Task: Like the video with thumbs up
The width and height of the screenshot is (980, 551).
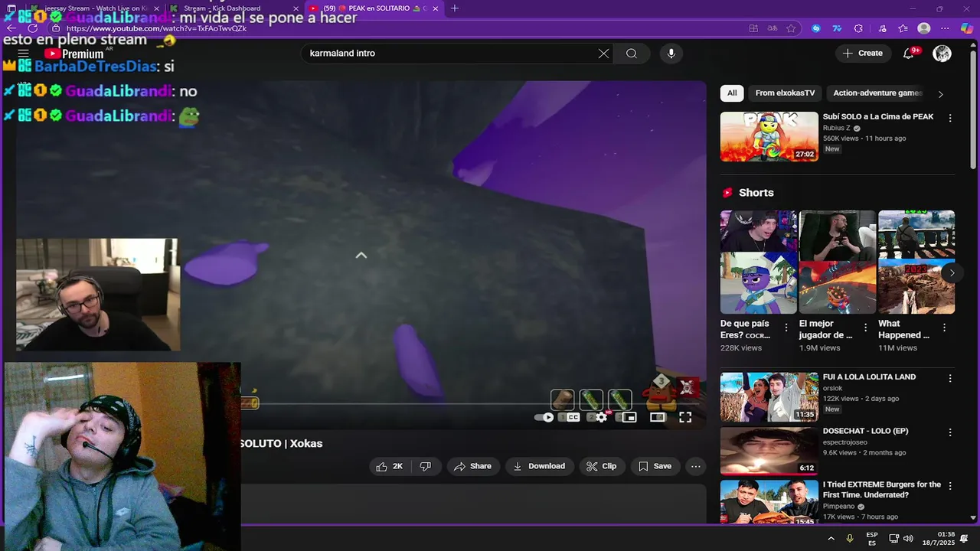Action: (389, 466)
